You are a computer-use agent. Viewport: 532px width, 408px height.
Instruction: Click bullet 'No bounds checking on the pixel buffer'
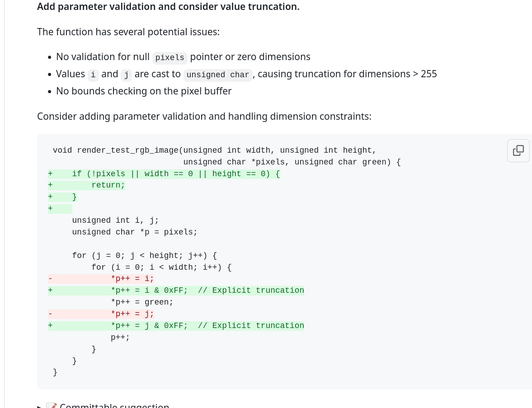pos(144,91)
